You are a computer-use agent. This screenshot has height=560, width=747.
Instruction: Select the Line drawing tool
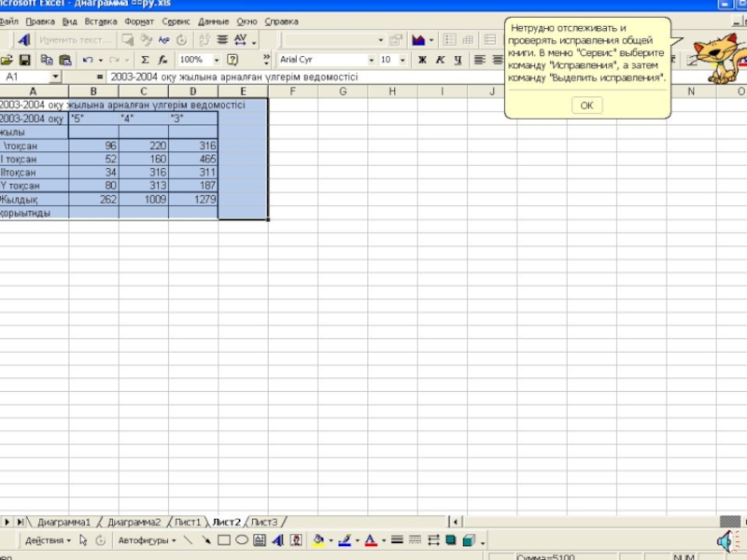coord(189,540)
